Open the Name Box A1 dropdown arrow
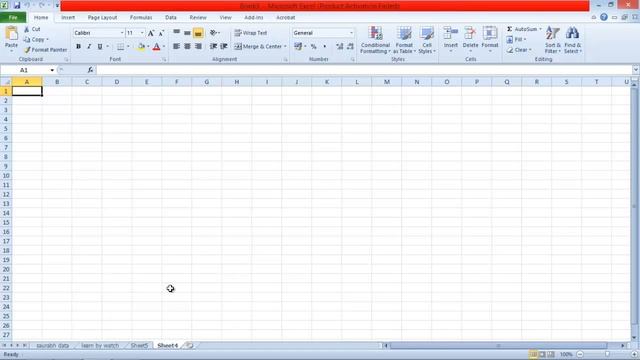This screenshot has height=360, width=640. click(x=52, y=70)
